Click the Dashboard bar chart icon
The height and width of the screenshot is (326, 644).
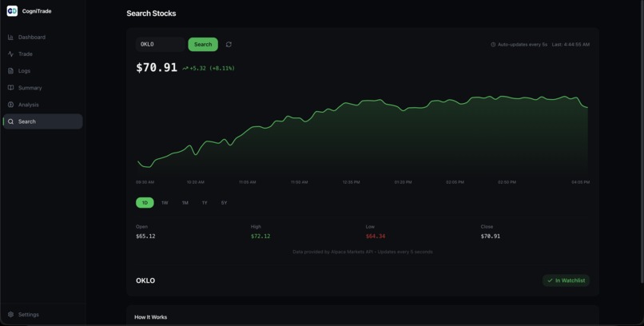point(10,38)
